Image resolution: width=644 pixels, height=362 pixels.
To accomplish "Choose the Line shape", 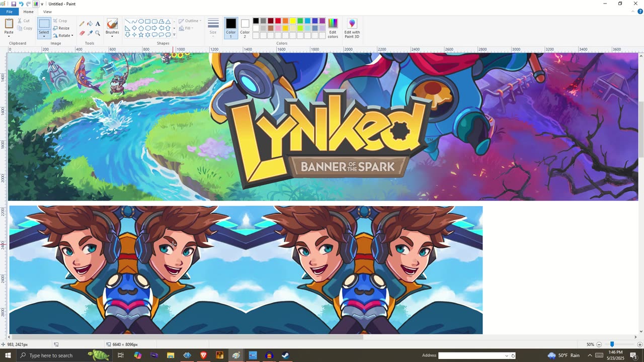I will (x=127, y=22).
